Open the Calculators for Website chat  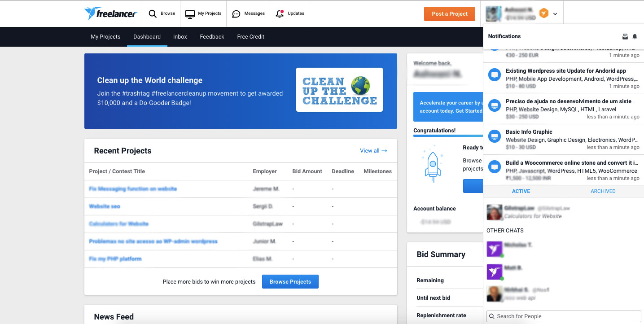coord(564,212)
